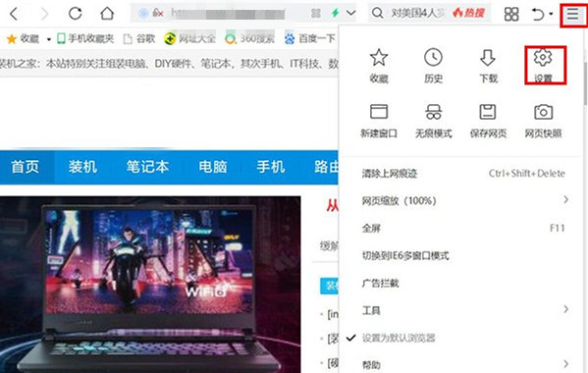Click the gaming laptop banner image
The height and width of the screenshot is (373, 588).
tap(150, 285)
